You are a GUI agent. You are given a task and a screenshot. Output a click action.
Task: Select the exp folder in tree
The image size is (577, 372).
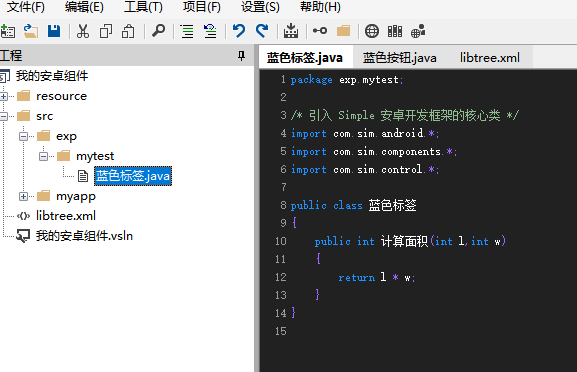(x=66, y=136)
